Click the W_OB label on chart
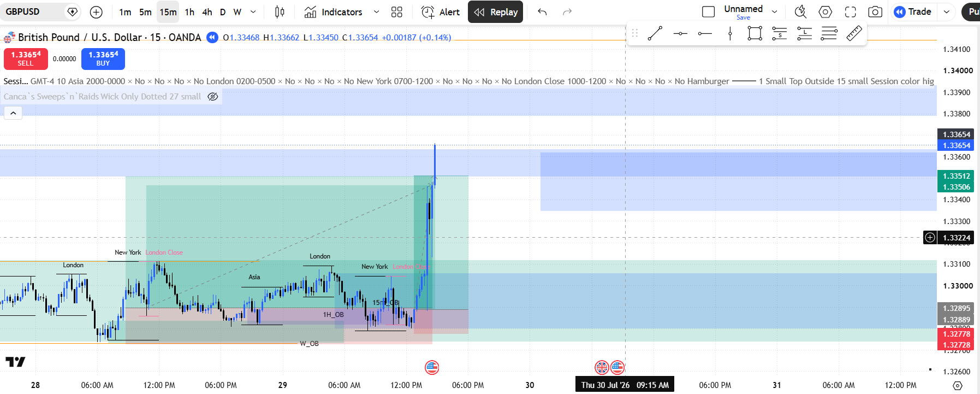The height and width of the screenshot is (394, 980). tap(309, 344)
